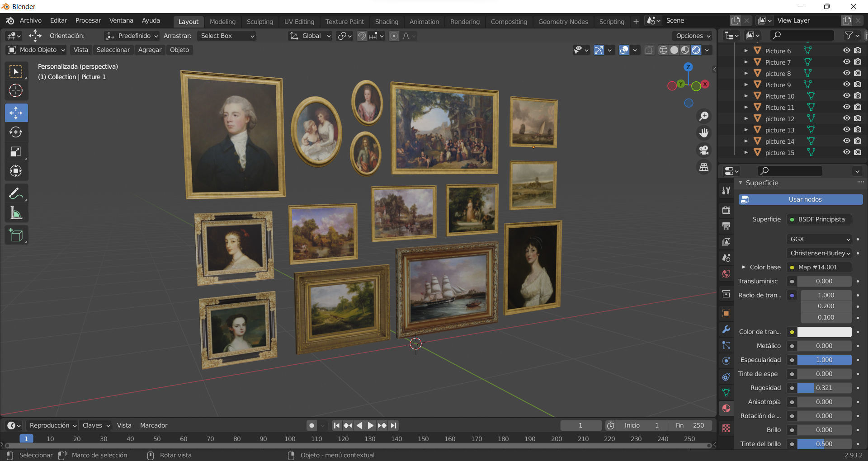Open the GGX distribution dropdown

pyautogui.click(x=819, y=239)
